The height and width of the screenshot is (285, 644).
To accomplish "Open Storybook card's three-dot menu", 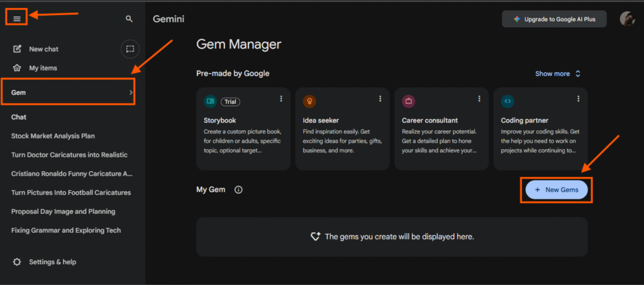I will point(281,99).
